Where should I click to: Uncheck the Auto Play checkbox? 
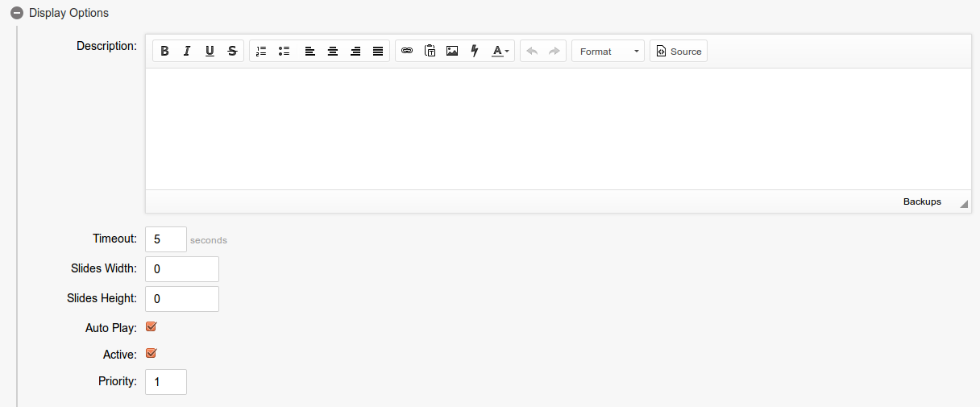(151, 327)
